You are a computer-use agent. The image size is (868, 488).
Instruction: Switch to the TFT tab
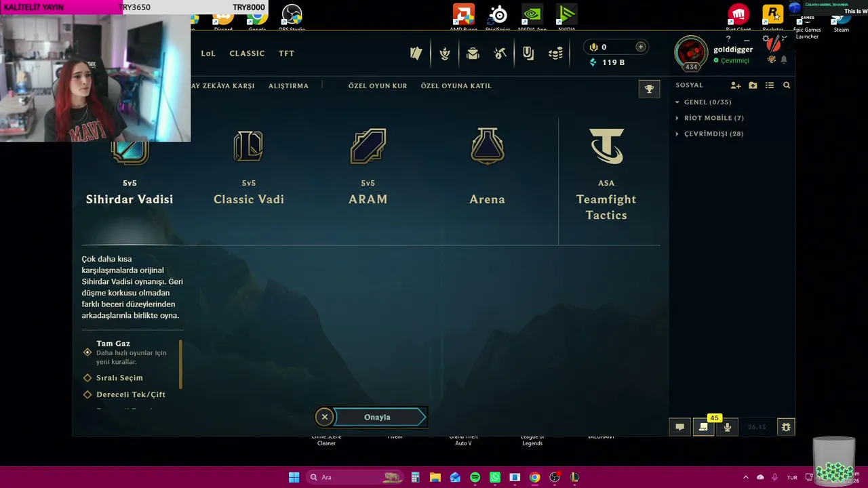[287, 54]
